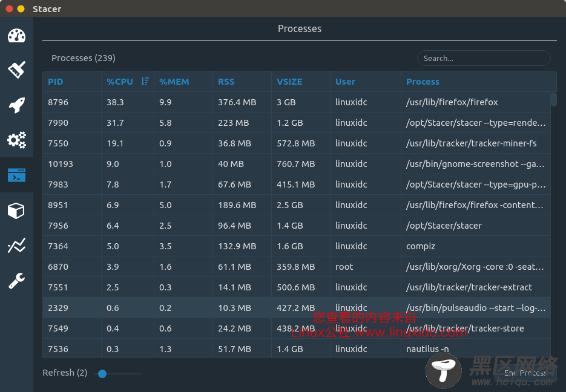
Task: Select the tracker-miner-fs process row
Action: [297, 143]
